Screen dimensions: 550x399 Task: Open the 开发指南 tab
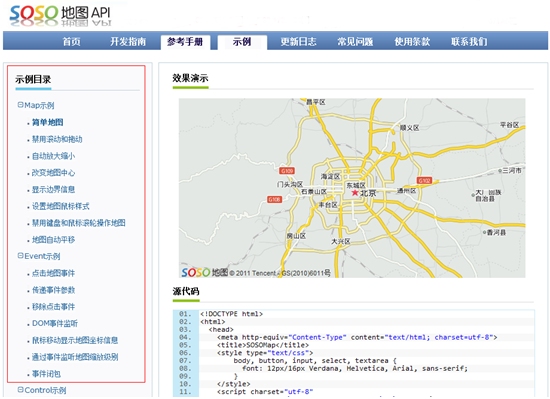tap(128, 42)
